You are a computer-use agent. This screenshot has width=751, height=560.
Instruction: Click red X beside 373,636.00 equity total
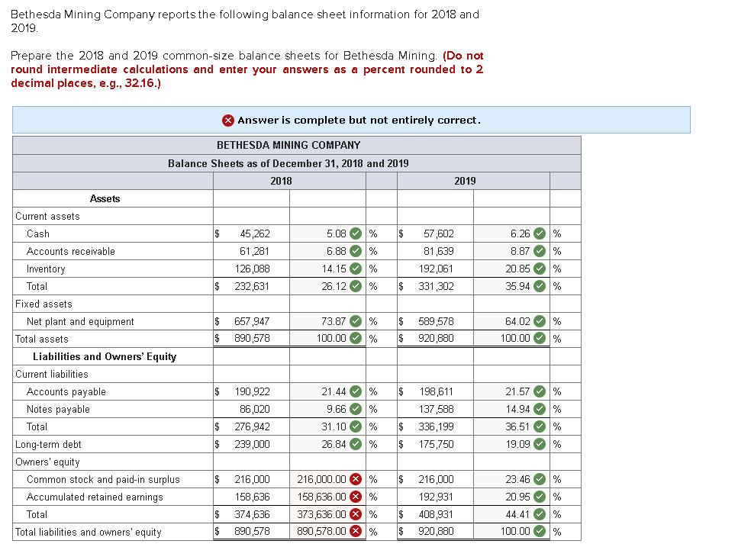[356, 514]
